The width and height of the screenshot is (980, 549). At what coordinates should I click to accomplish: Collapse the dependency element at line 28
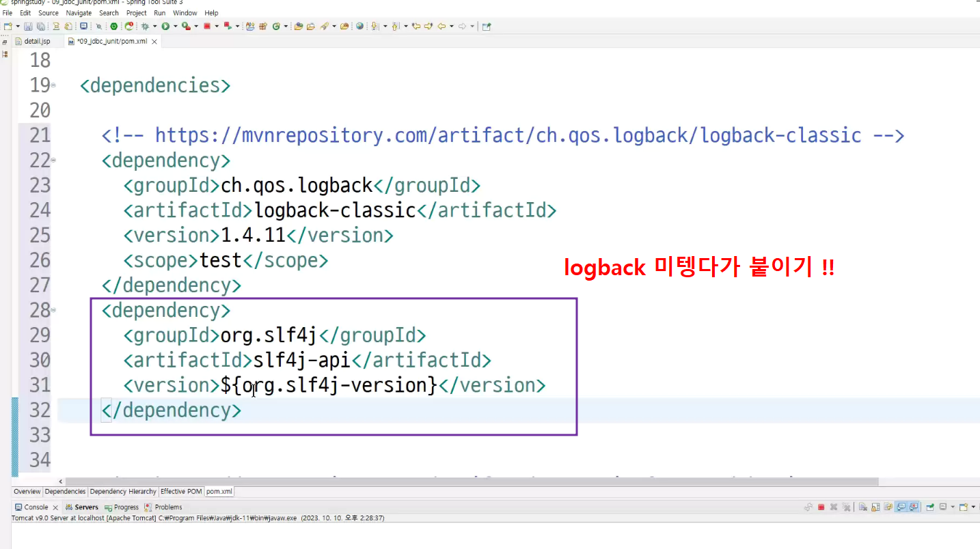tap(53, 311)
